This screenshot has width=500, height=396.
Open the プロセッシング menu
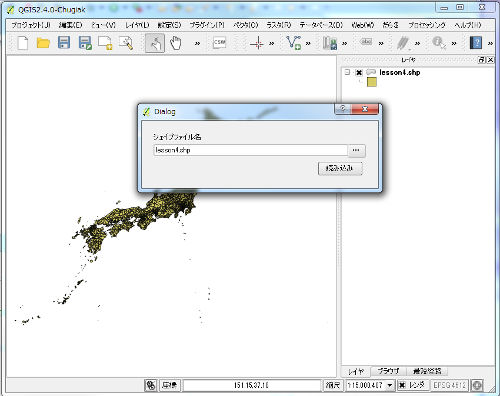tap(427, 25)
